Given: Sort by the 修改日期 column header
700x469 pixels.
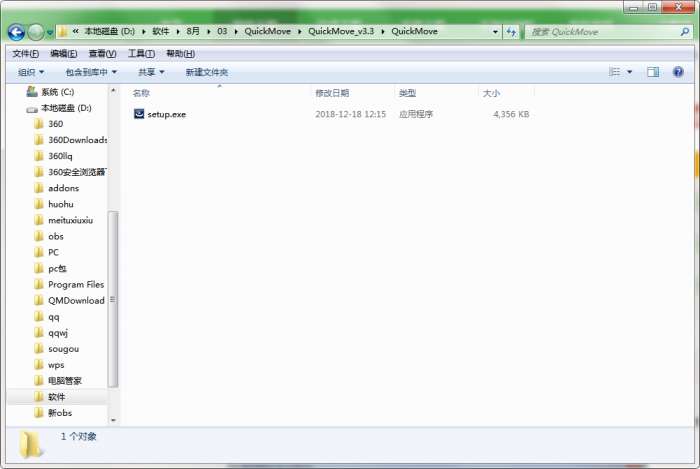Looking at the screenshot, I should coord(332,93).
